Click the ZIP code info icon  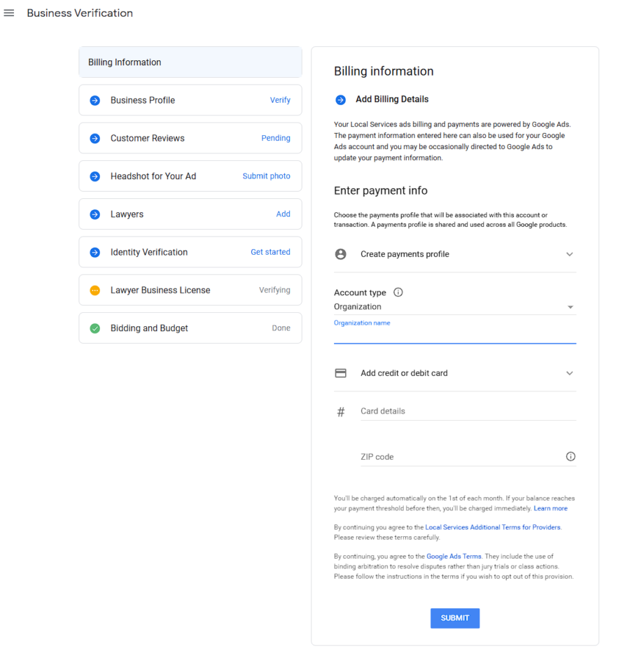point(570,456)
